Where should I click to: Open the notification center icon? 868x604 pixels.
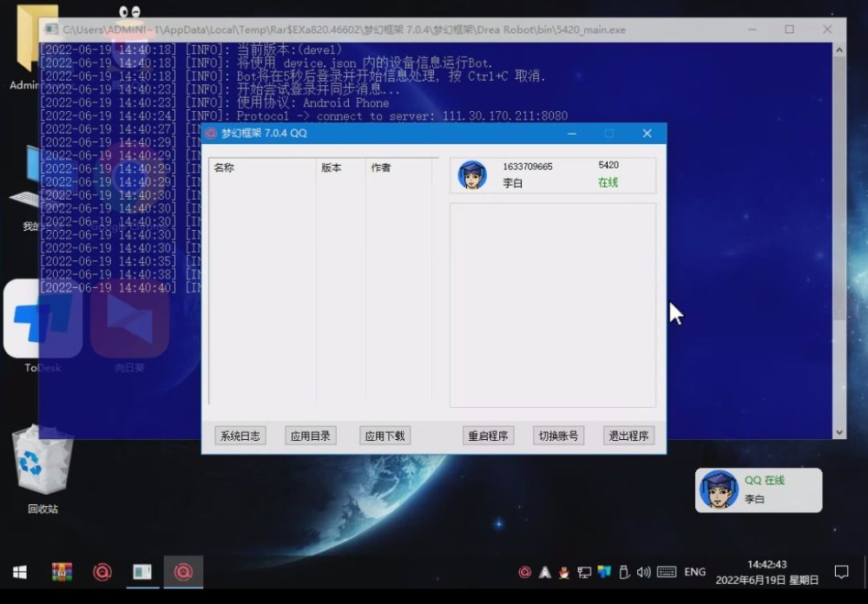point(841,572)
